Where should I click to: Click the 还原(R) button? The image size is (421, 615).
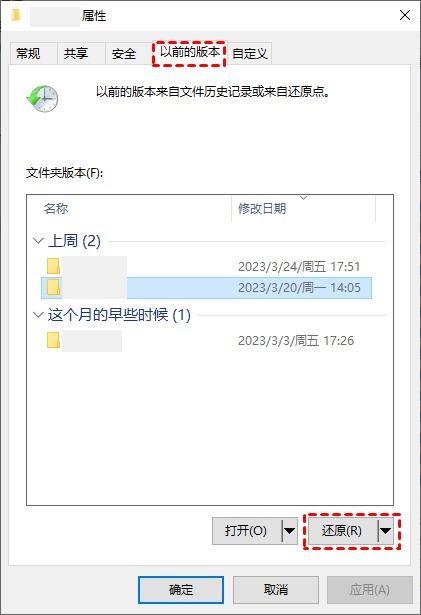tap(343, 531)
